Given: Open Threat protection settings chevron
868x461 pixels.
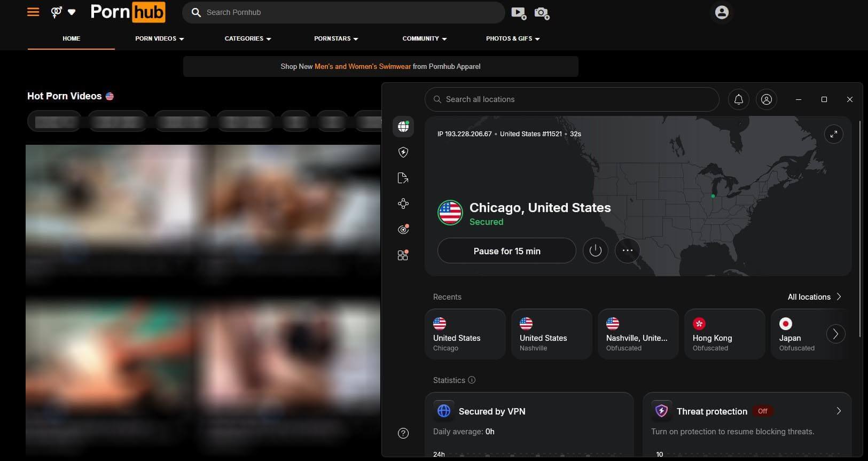Looking at the screenshot, I should (839, 411).
